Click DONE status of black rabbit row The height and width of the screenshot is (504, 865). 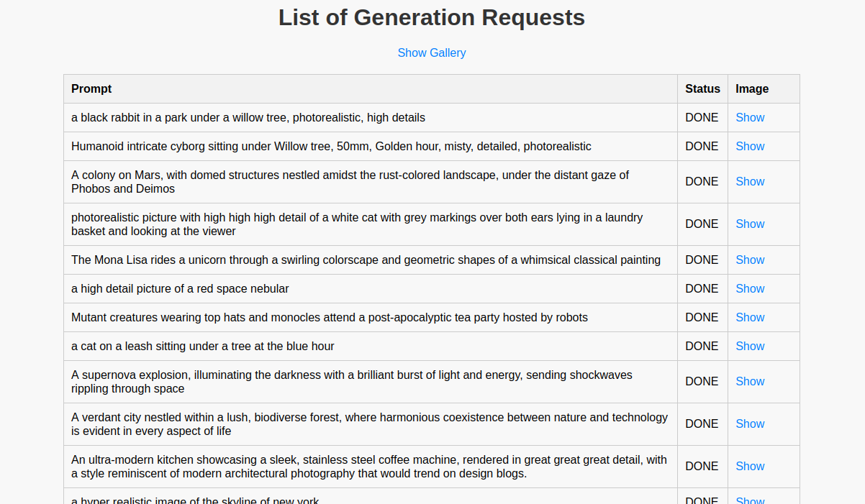click(702, 117)
